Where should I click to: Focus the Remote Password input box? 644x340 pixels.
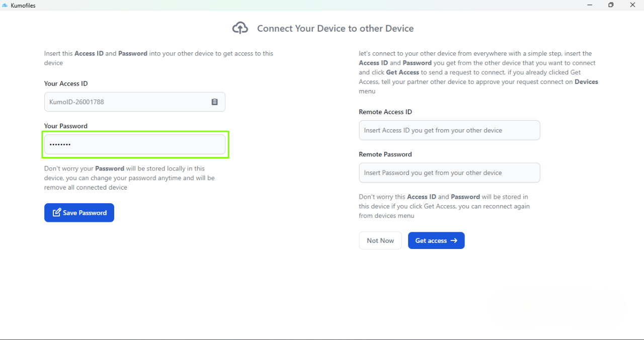449,173
